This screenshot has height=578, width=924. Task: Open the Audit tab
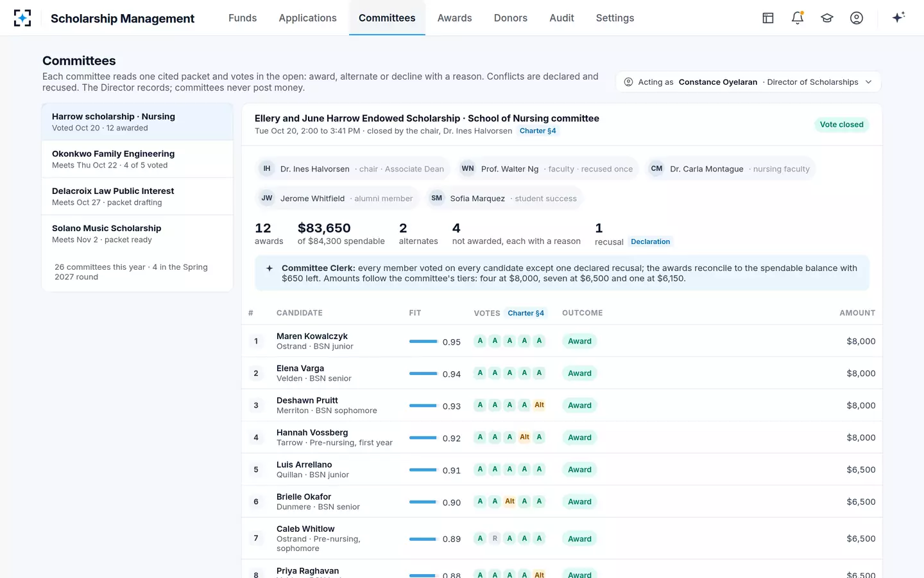[x=561, y=18]
